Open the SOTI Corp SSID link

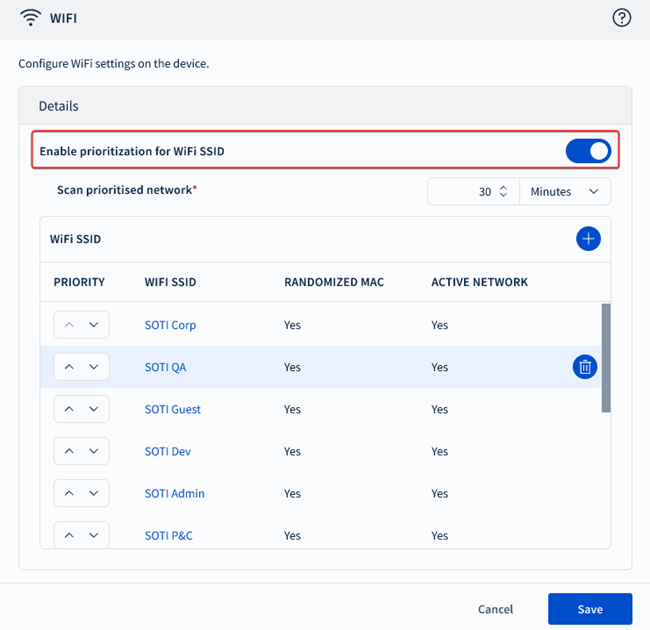(x=170, y=325)
